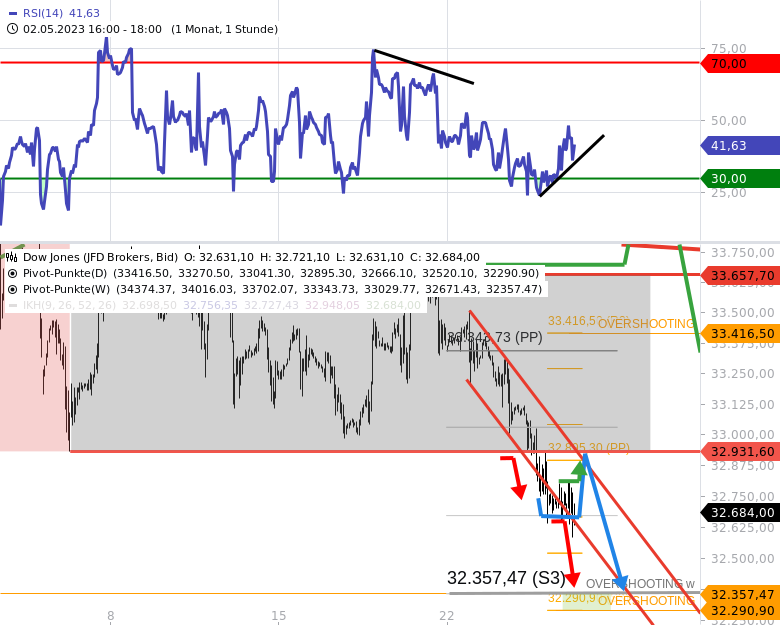Click the black 32.684,00 current price tag
This screenshot has width=780, height=625.
[740, 513]
